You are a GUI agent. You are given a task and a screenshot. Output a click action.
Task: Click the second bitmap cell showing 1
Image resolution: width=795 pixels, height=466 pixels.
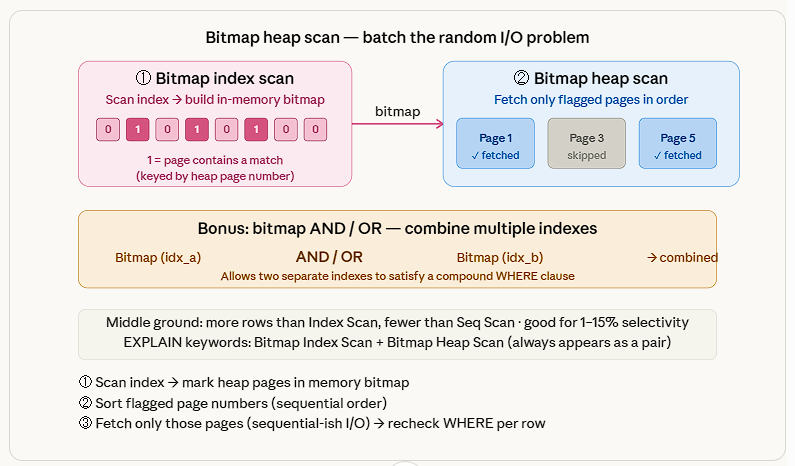pyautogui.click(x=197, y=129)
